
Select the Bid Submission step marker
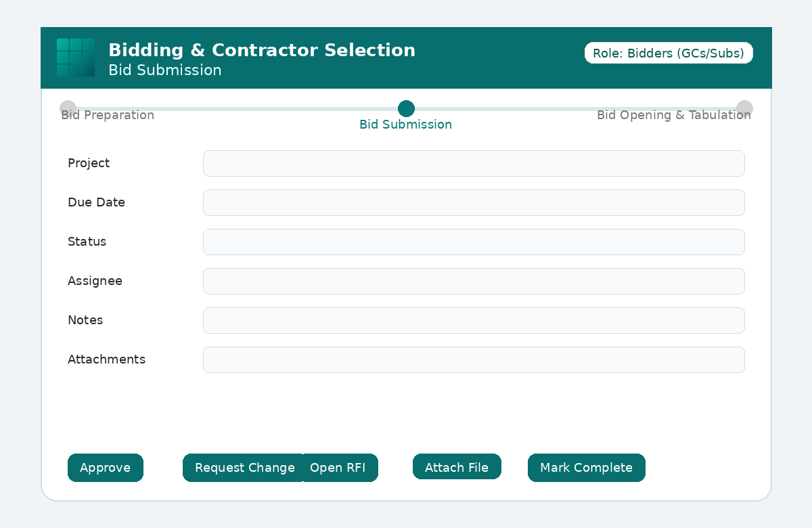click(406, 108)
